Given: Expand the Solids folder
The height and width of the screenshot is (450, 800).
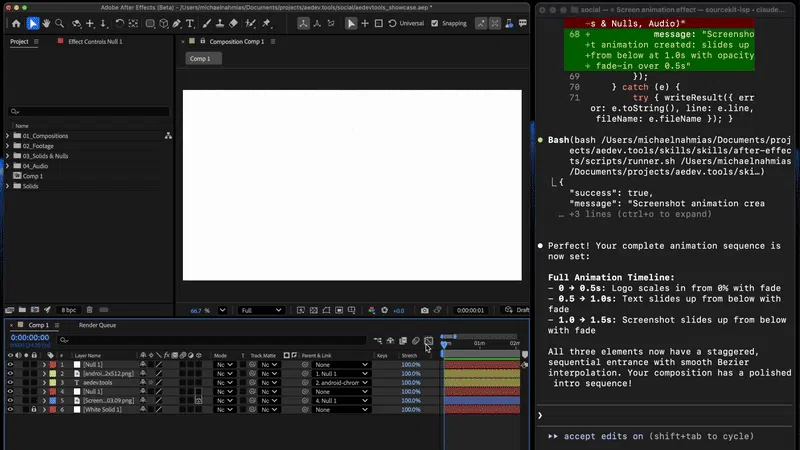Looking at the screenshot, I should (8, 186).
